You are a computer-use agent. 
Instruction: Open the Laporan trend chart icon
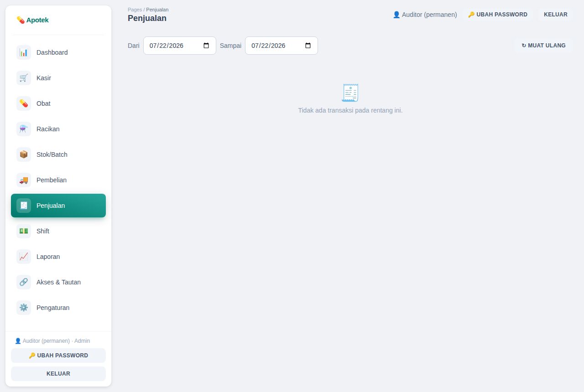(24, 257)
